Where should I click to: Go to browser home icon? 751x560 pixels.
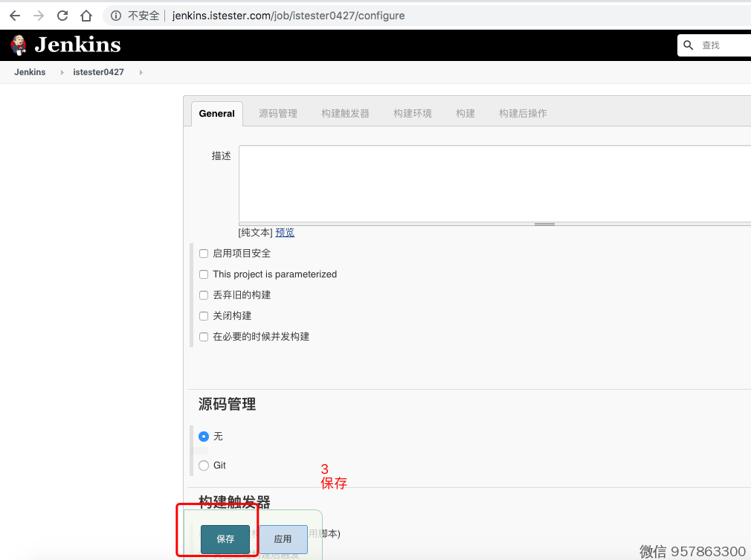click(86, 16)
